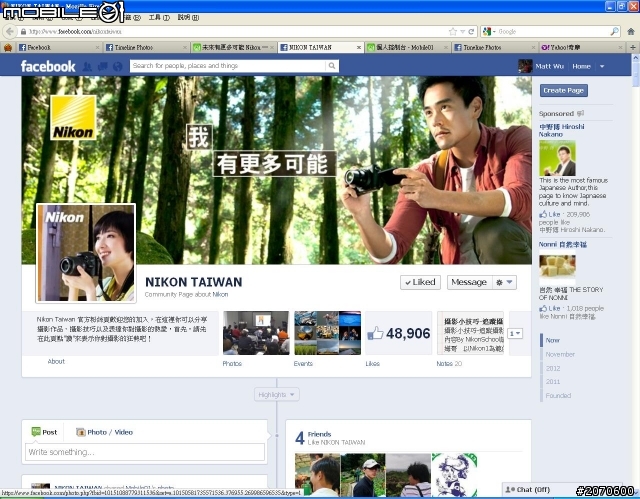640x499 pixels.
Task: Open new tab with plus icon
Action: (633, 48)
